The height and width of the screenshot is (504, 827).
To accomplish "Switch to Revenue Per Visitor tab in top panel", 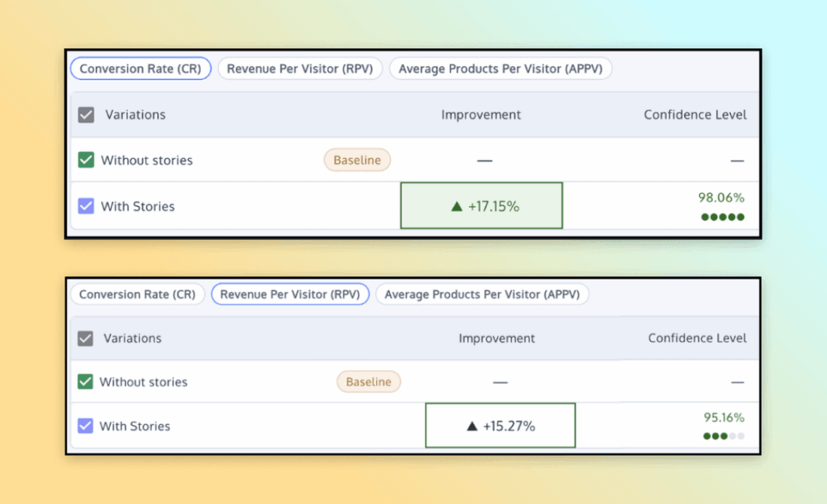I will (x=300, y=69).
